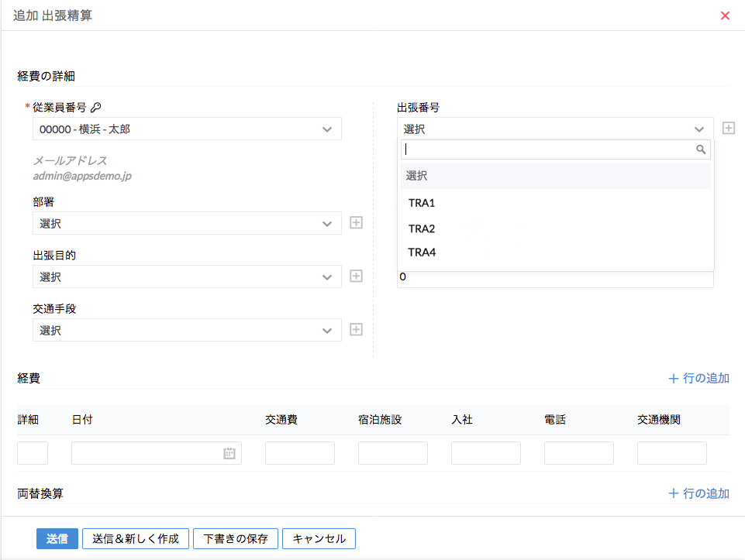The width and height of the screenshot is (745, 560).
Task: Click 行の追加 link in 経費 section
Action: tap(698, 379)
